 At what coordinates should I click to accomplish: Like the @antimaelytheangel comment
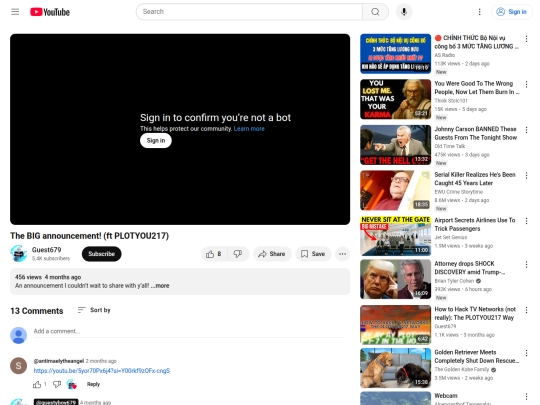[37, 384]
